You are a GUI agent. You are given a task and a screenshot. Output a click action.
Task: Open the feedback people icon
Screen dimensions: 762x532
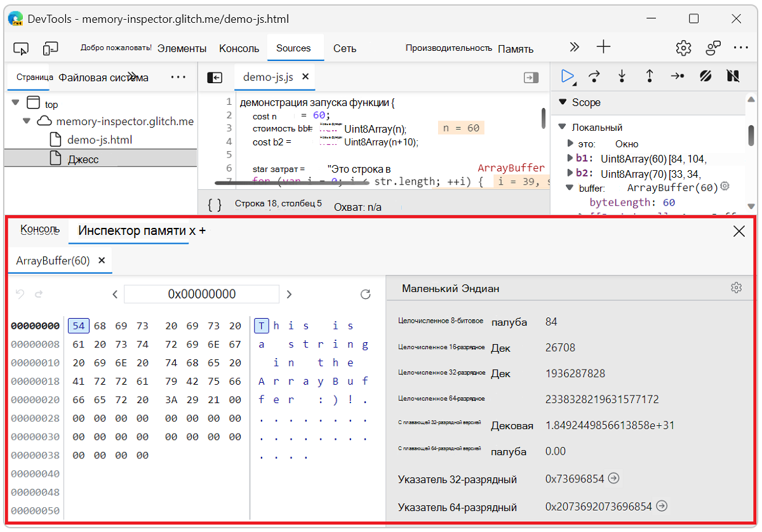[x=713, y=48]
